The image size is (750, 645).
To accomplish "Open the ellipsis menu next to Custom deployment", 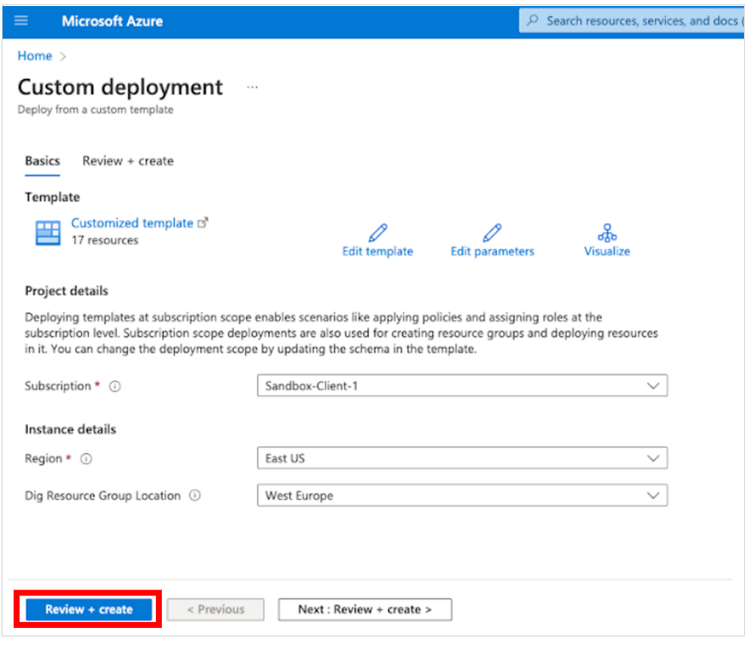I will [253, 87].
